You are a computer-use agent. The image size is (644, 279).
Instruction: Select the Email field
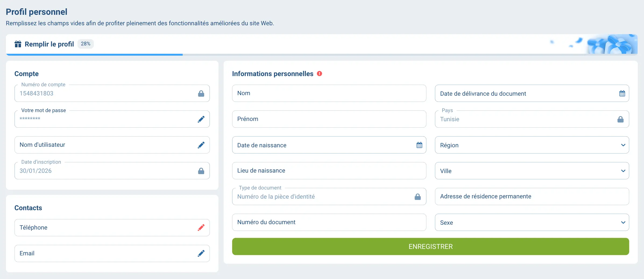(x=112, y=253)
